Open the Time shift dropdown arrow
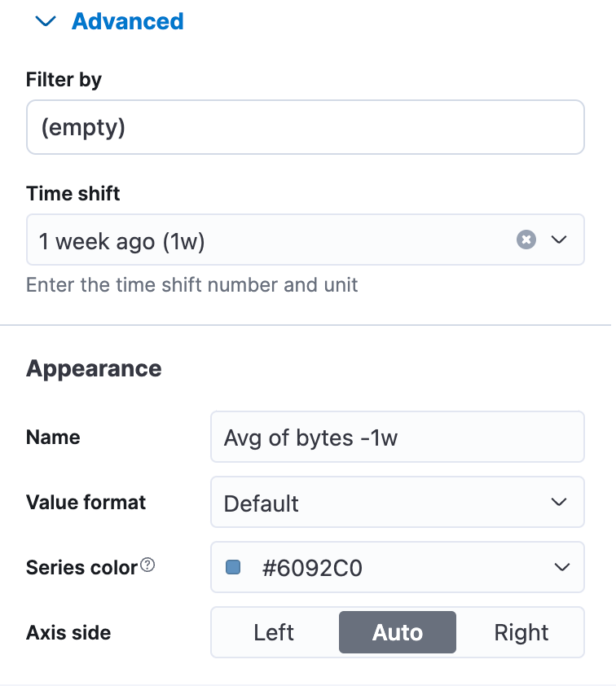616x686 pixels. 559,240
